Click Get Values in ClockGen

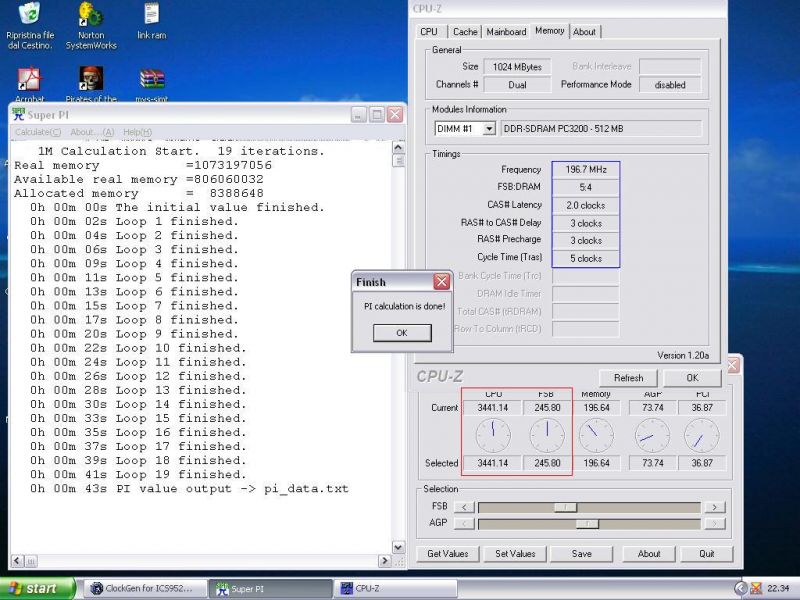click(447, 554)
